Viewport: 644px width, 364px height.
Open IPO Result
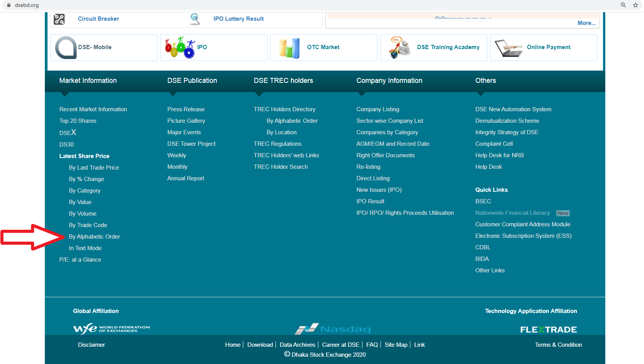click(x=370, y=201)
